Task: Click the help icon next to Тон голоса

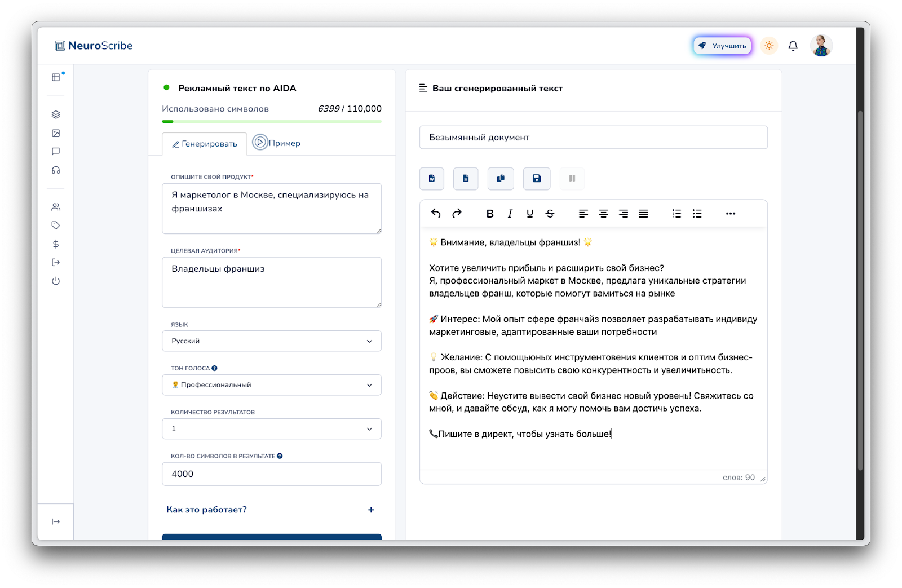Action: (214, 368)
